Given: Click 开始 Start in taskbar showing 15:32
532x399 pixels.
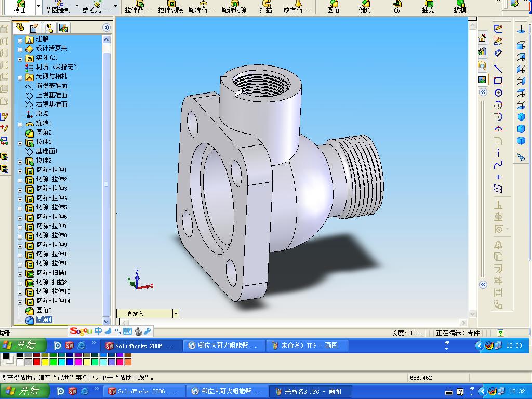Looking at the screenshot, I should [24, 391].
